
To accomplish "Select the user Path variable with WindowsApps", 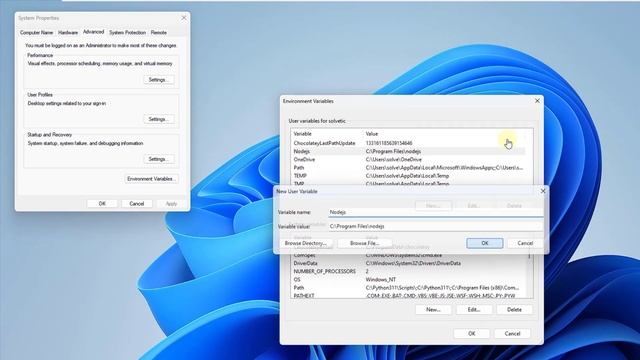I will pos(408,168).
